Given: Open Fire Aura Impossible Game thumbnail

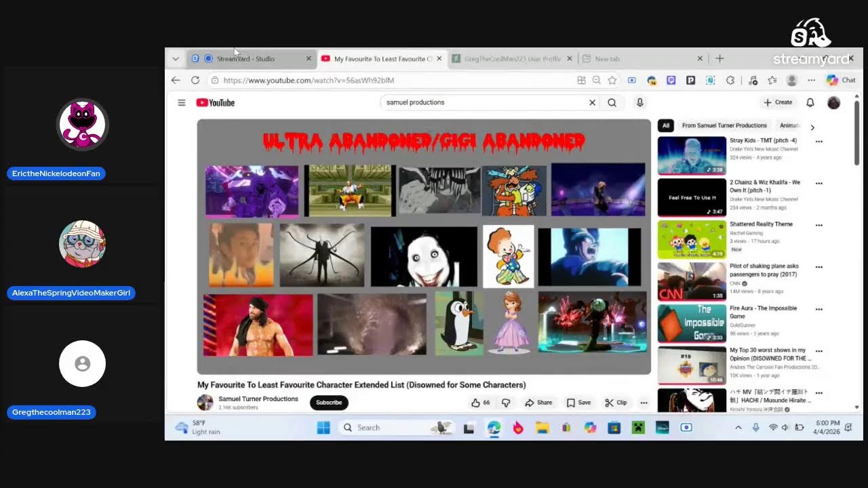Looking at the screenshot, I should 692,323.
